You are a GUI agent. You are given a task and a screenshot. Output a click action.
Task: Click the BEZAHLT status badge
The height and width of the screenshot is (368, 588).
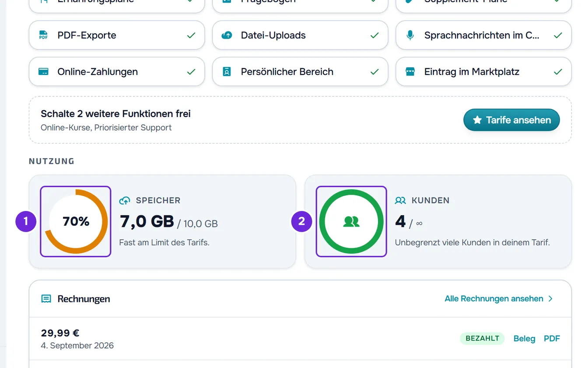coord(482,339)
